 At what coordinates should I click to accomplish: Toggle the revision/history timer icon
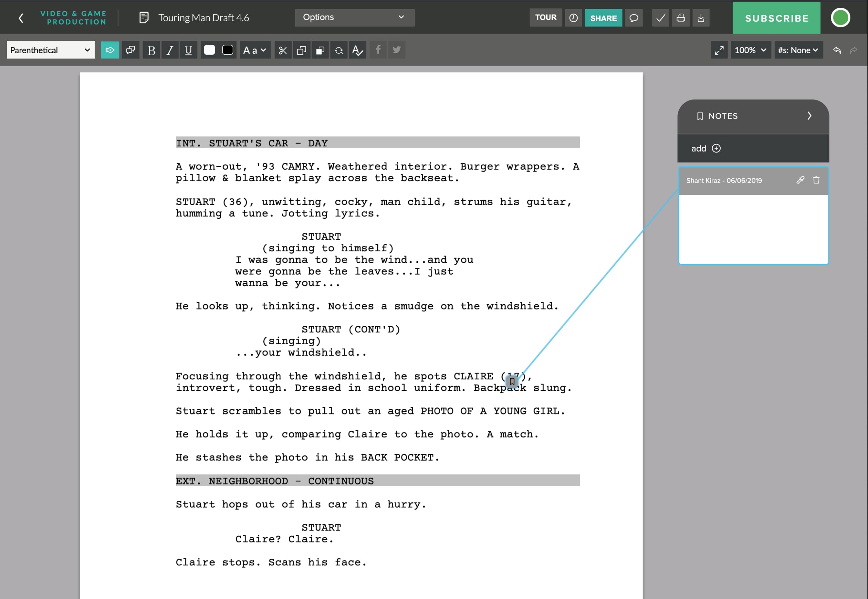(573, 18)
